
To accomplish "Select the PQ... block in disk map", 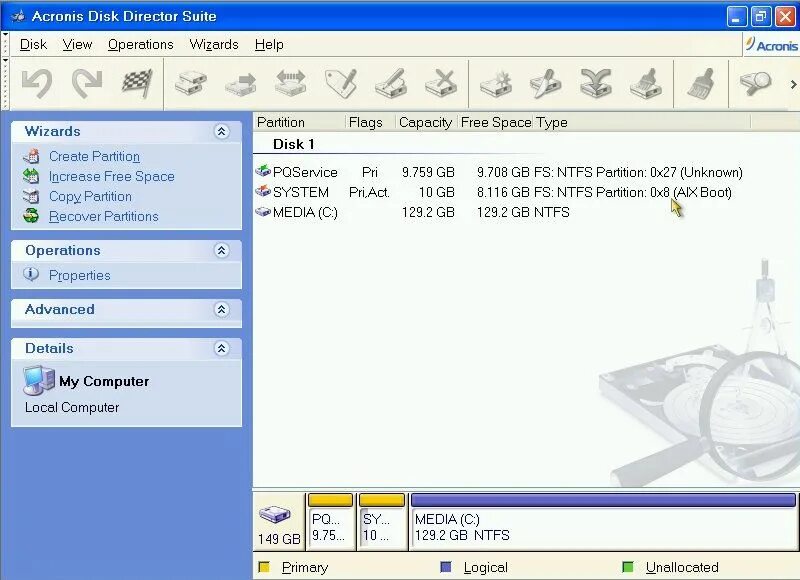I will (x=330, y=521).
